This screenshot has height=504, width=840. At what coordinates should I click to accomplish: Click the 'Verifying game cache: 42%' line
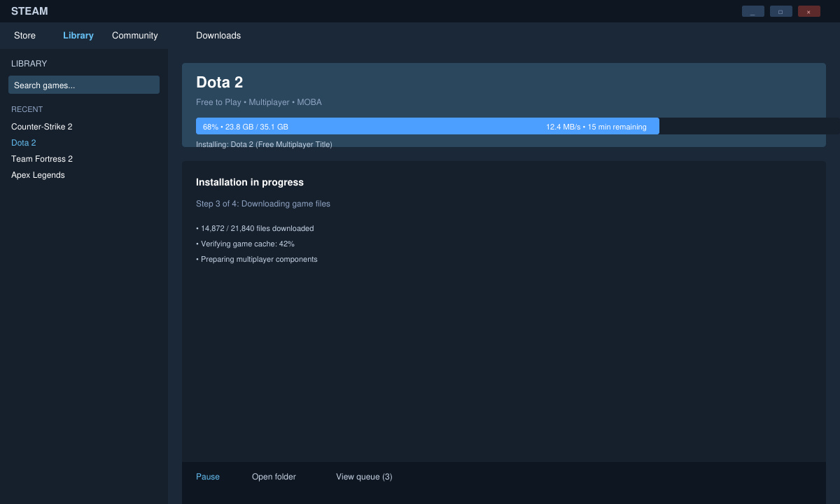[x=245, y=244]
